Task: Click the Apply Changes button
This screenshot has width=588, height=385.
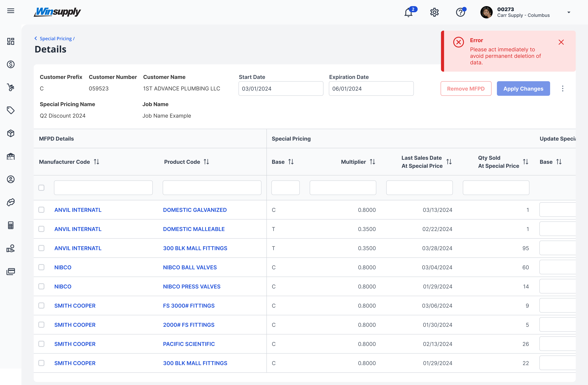Action: (x=523, y=88)
